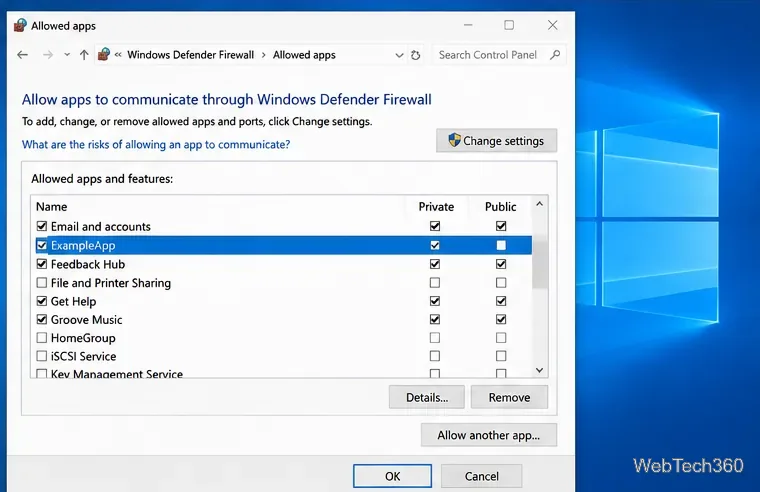Toggle Public for Email and accounts
Viewport: 760px width, 492px height.
coord(501,226)
